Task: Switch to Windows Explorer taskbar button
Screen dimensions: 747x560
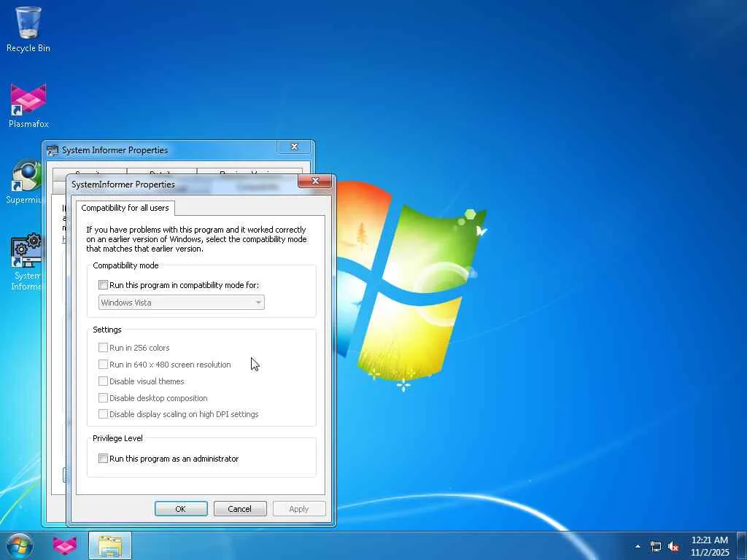Action: [110, 545]
